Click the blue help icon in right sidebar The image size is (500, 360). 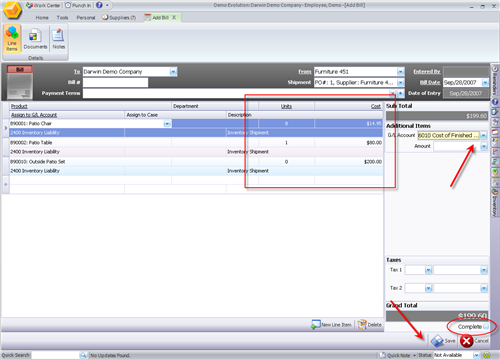click(x=495, y=102)
